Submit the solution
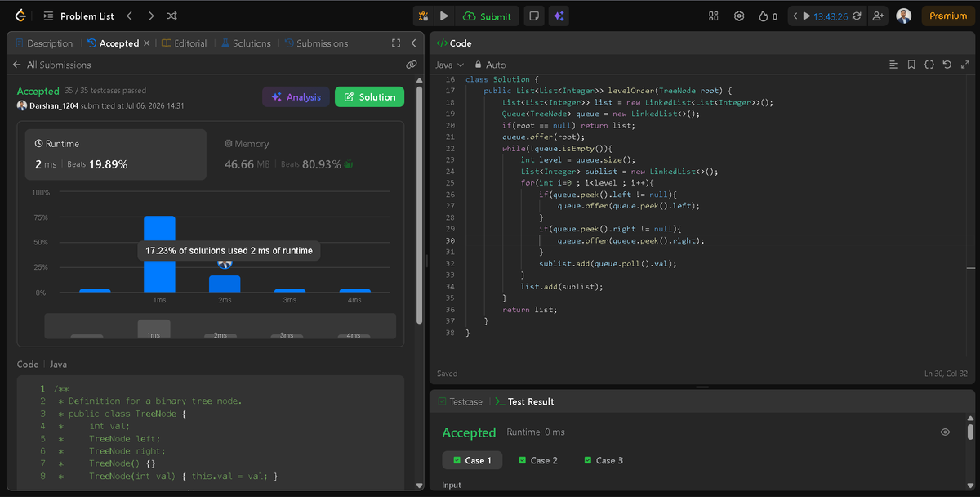Screen dimensions: 980x497 pos(488,16)
